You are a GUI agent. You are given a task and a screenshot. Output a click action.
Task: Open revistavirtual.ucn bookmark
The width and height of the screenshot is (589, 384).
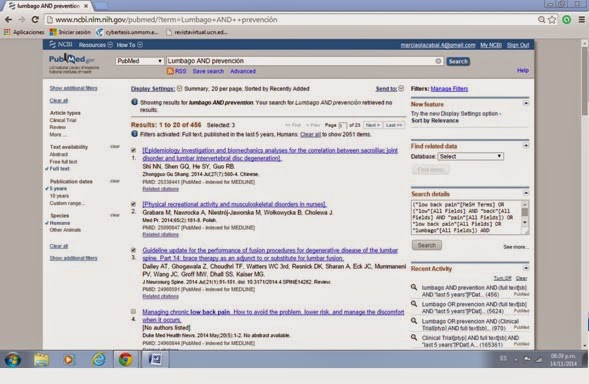[196, 32]
